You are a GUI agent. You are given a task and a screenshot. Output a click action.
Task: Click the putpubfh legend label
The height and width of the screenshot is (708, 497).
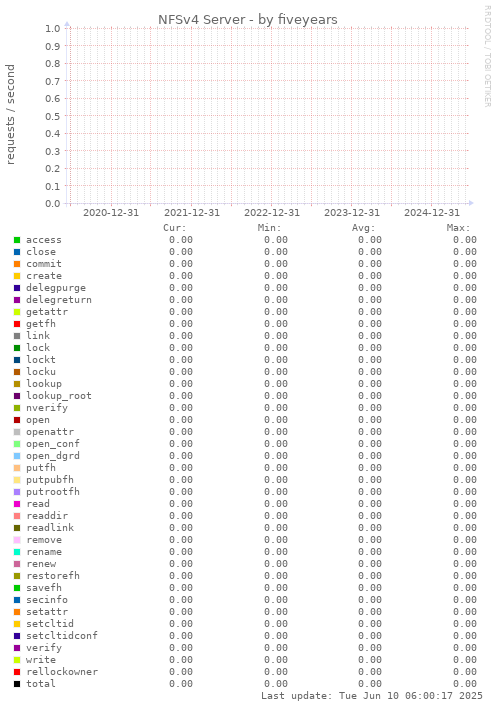[x=50, y=480]
